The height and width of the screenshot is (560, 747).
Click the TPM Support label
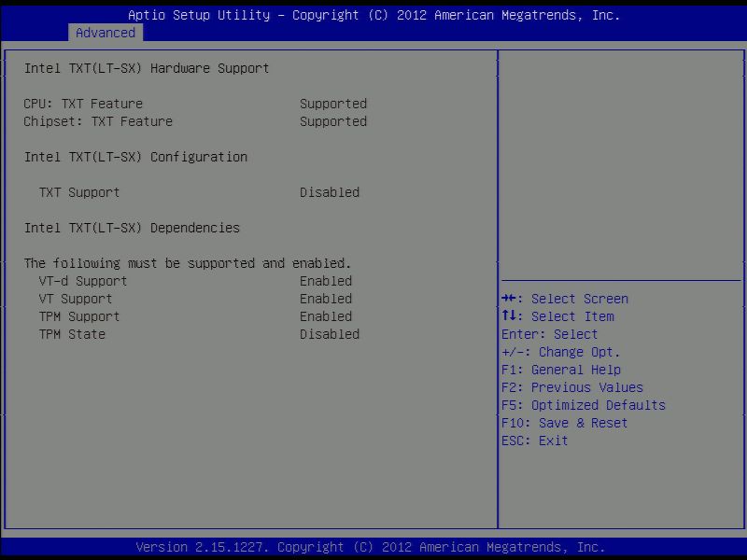tap(79, 316)
